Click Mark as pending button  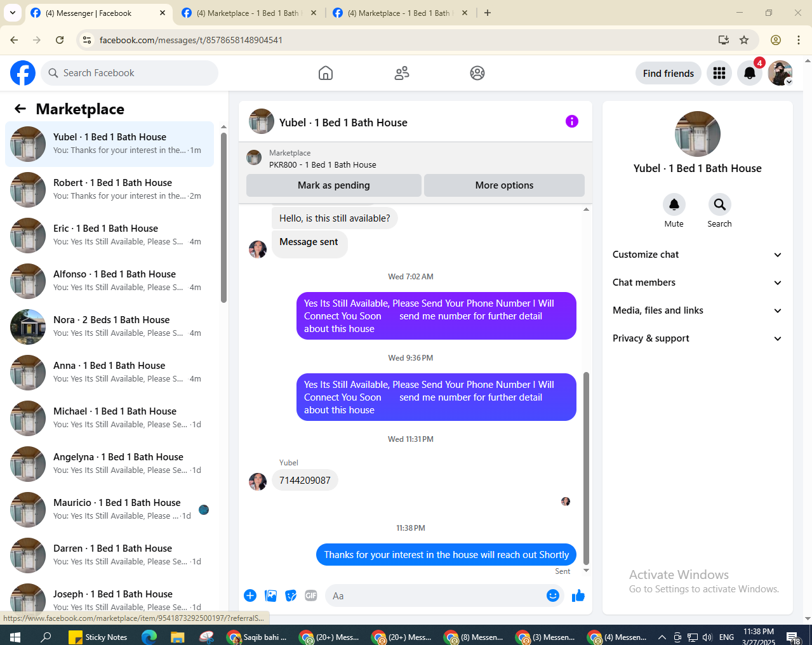coord(334,185)
